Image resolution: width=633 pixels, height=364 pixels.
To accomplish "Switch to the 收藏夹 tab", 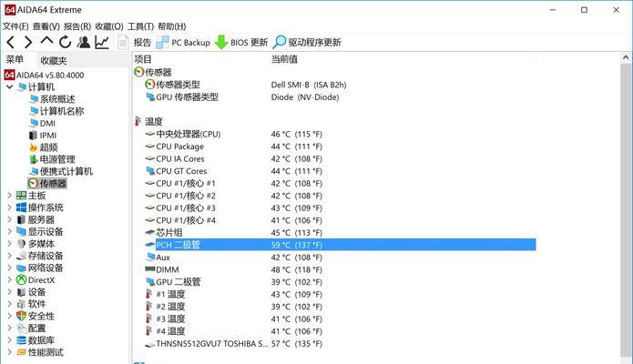I will (x=54, y=61).
